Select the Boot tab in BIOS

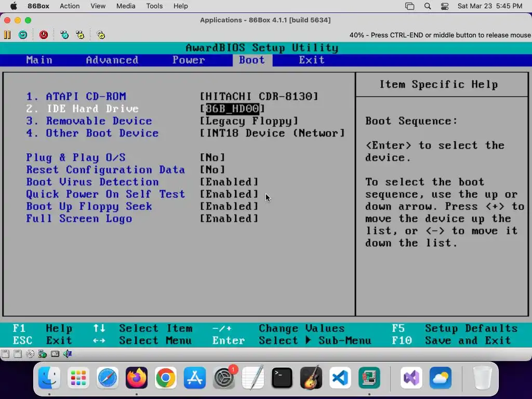[x=252, y=60]
